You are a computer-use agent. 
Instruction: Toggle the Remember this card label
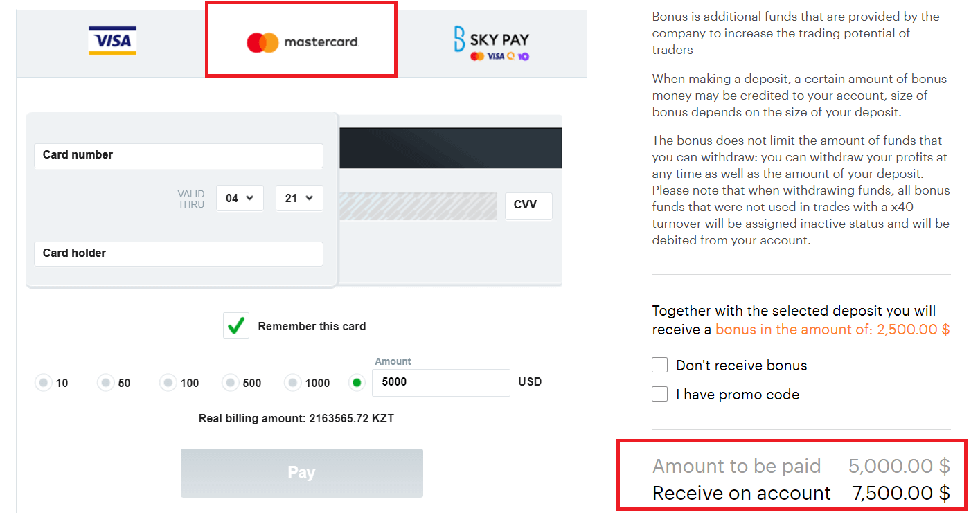(312, 326)
